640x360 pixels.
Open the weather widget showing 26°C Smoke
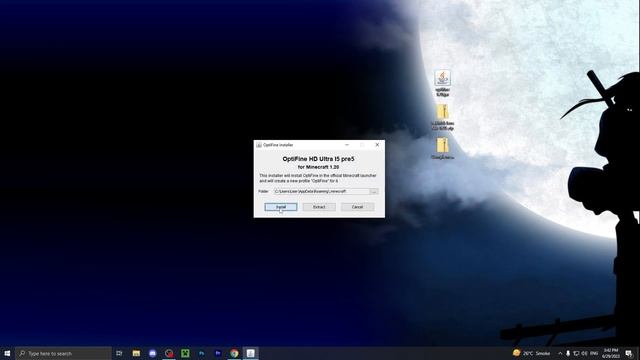tap(531, 353)
